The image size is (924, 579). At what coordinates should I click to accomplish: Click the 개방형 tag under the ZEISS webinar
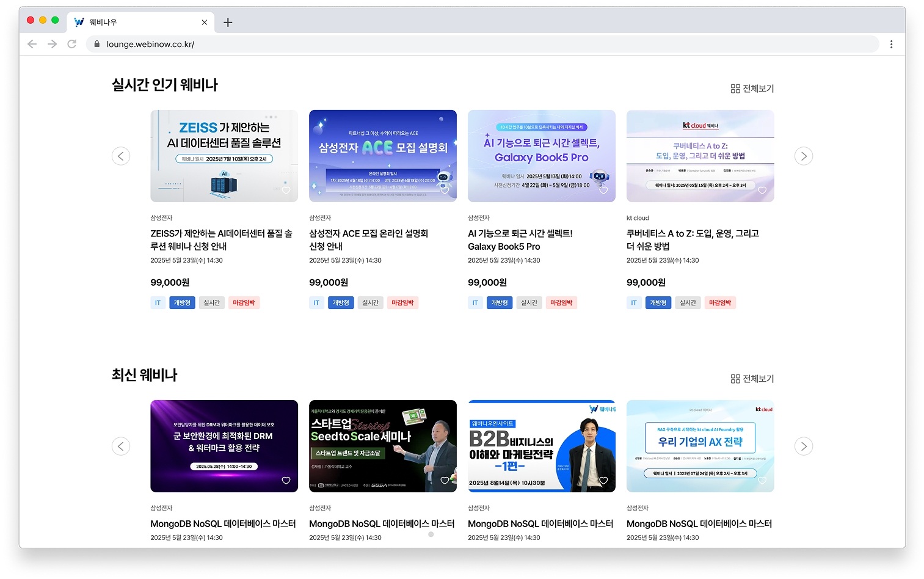tap(182, 303)
